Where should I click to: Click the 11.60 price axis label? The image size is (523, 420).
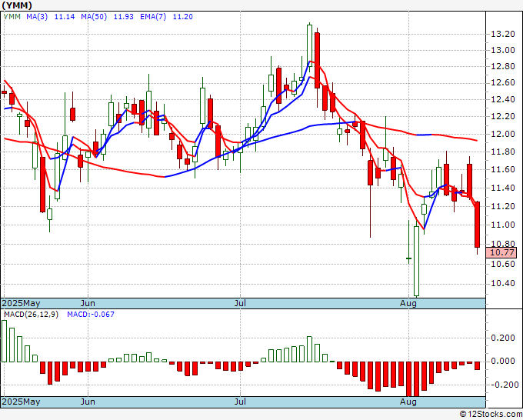[503, 169]
